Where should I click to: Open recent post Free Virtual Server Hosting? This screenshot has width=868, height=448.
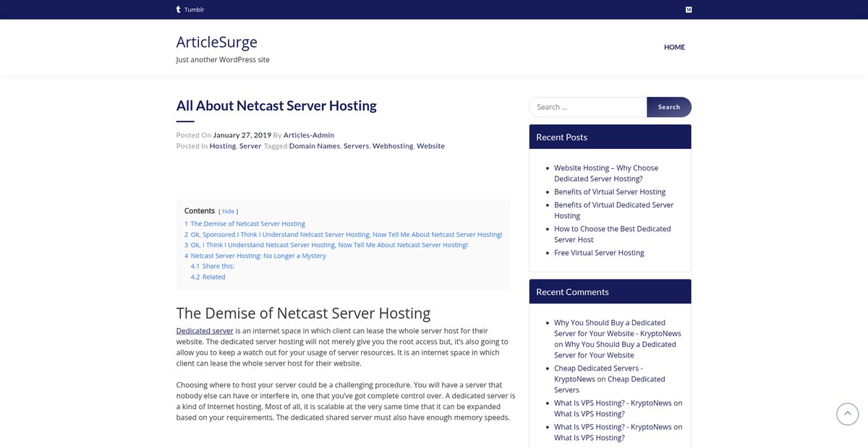tap(599, 253)
